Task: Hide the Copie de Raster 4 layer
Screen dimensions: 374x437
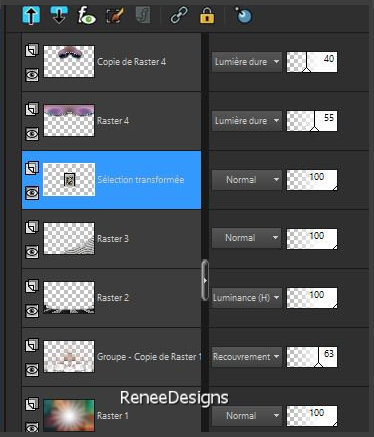Action: coord(32,75)
